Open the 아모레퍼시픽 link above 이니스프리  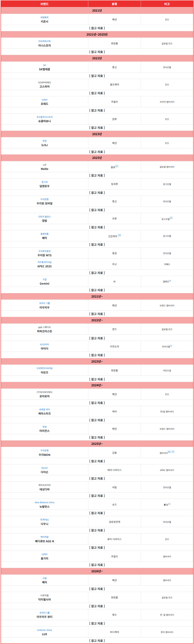coord(45,41)
